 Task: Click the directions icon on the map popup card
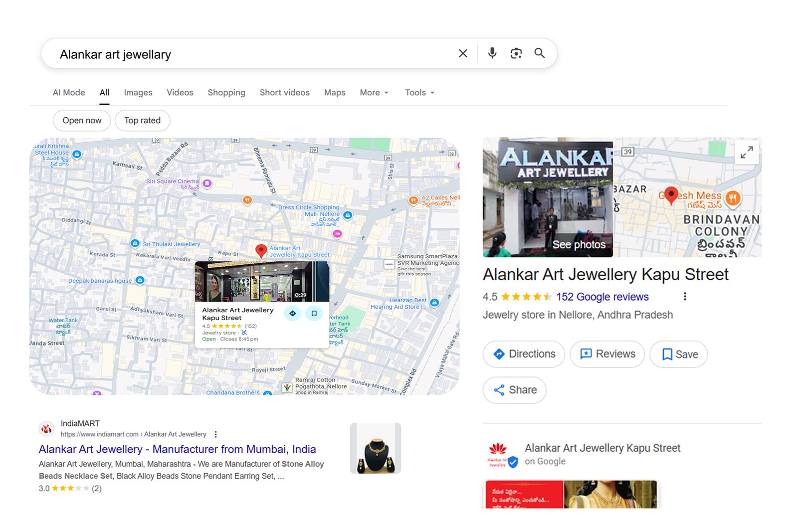(293, 313)
